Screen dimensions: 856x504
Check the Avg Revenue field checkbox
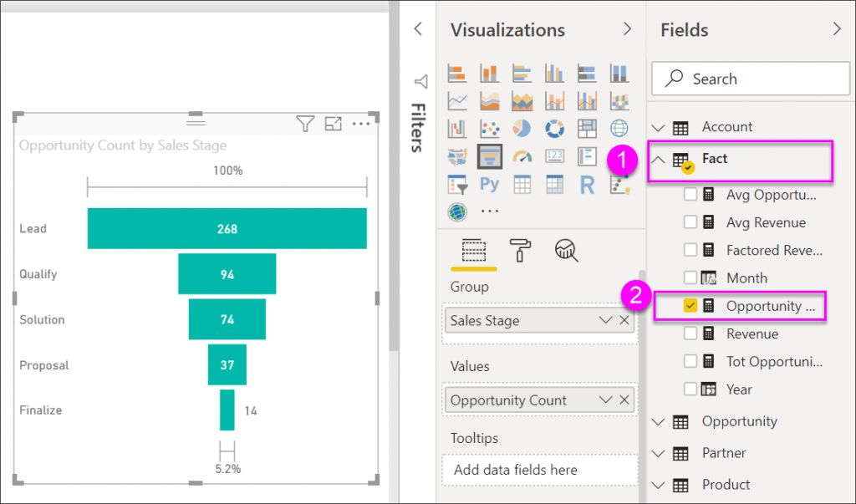[690, 222]
